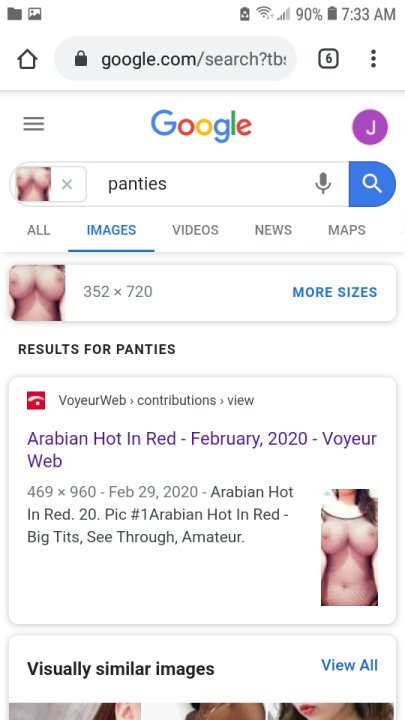Tap the lock icon in address bar
Screen dimensions: 405x720
coord(81,59)
